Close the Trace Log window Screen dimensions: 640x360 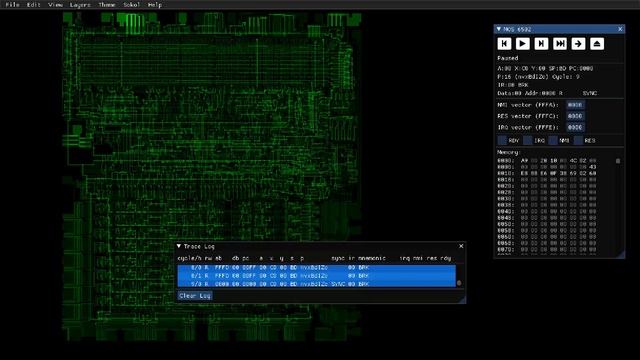461,246
